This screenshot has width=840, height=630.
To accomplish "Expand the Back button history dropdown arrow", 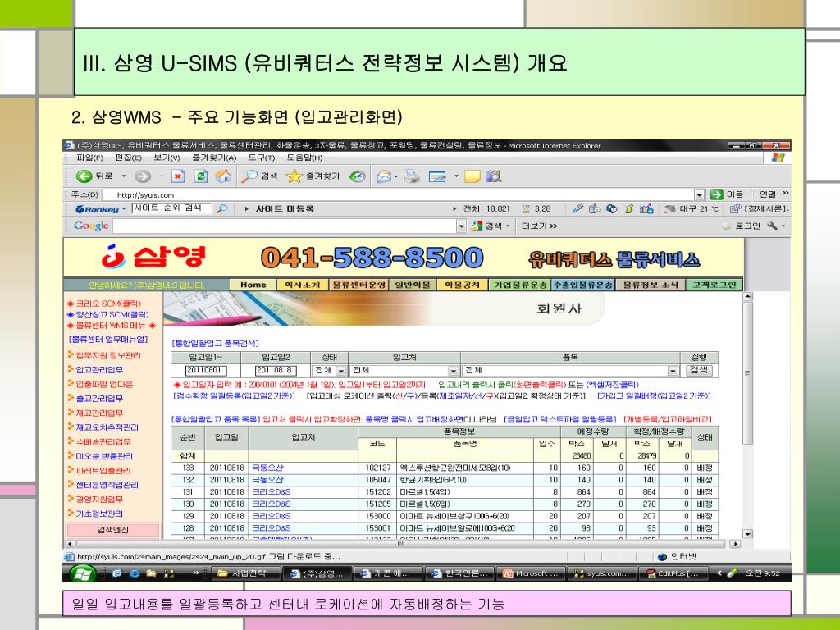I will click(124, 176).
